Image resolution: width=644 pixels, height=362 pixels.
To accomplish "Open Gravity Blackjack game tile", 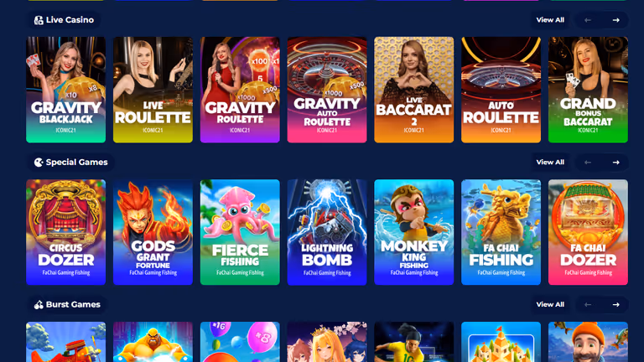I will point(65,90).
